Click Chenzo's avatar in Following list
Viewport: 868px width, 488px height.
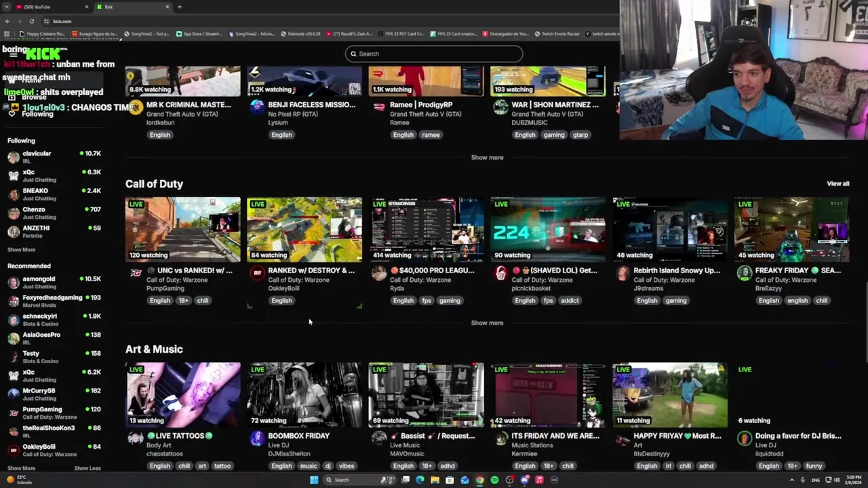click(x=14, y=213)
